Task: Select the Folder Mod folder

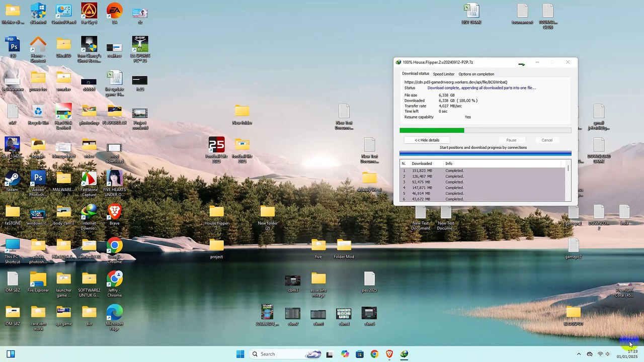Action: pyautogui.click(x=344, y=248)
